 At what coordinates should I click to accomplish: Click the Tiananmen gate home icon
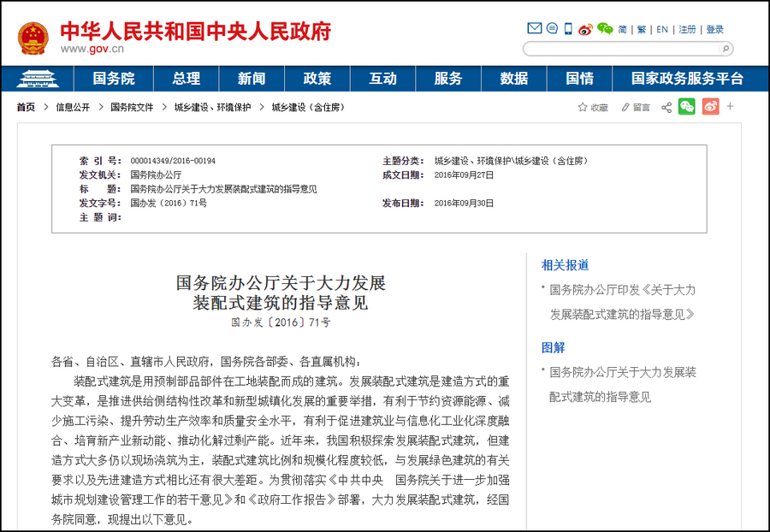(38, 79)
